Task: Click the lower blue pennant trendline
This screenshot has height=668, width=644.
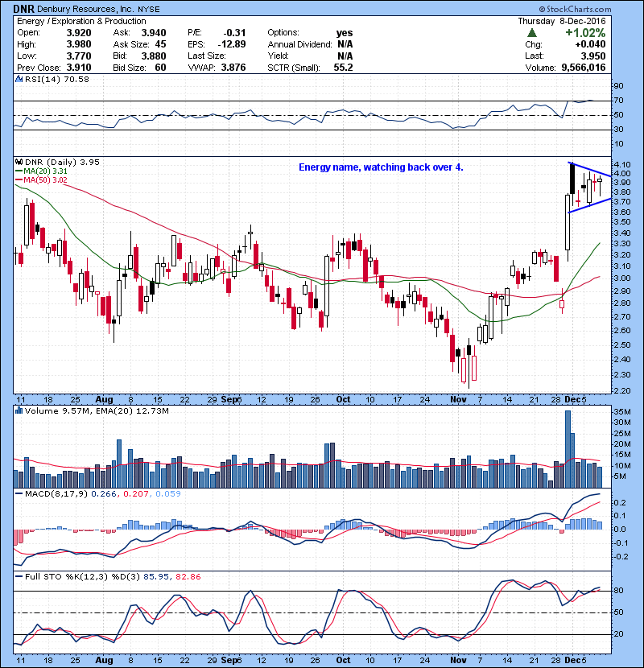Action: tap(590, 206)
